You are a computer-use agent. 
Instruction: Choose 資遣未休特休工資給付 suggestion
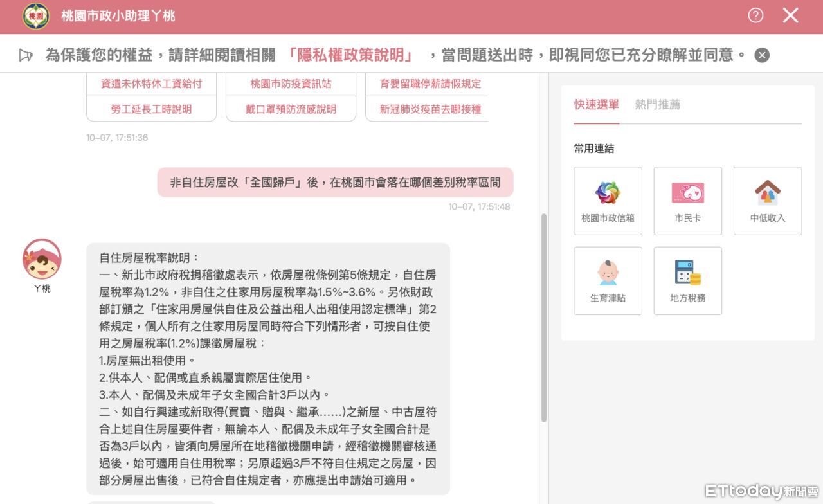[x=151, y=84]
